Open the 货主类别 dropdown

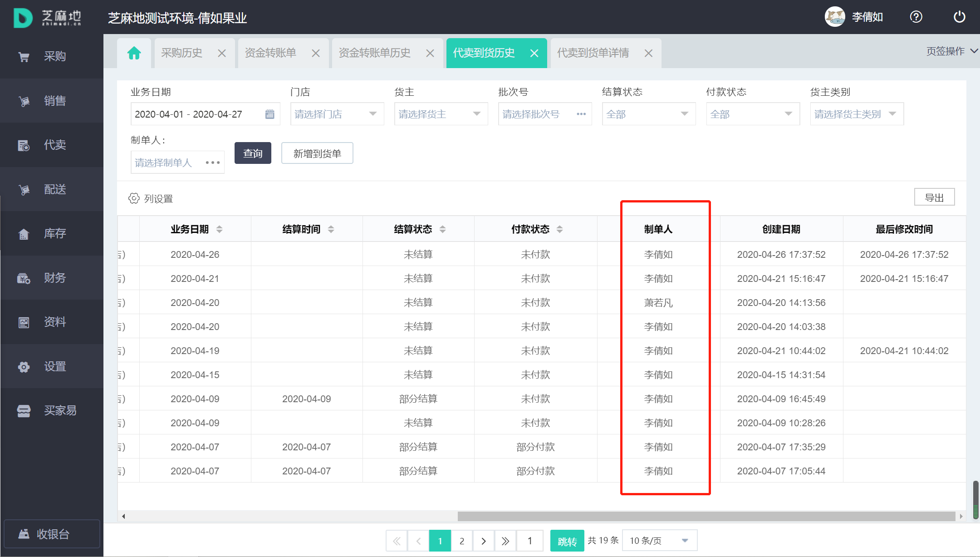(857, 114)
